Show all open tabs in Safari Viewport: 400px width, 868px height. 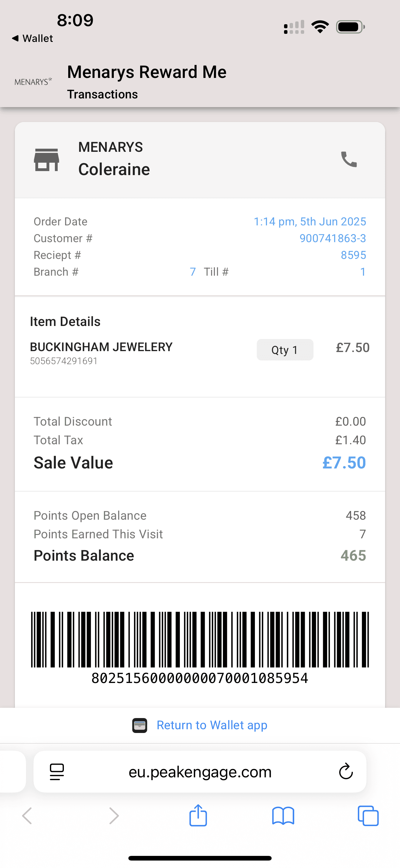(x=368, y=816)
